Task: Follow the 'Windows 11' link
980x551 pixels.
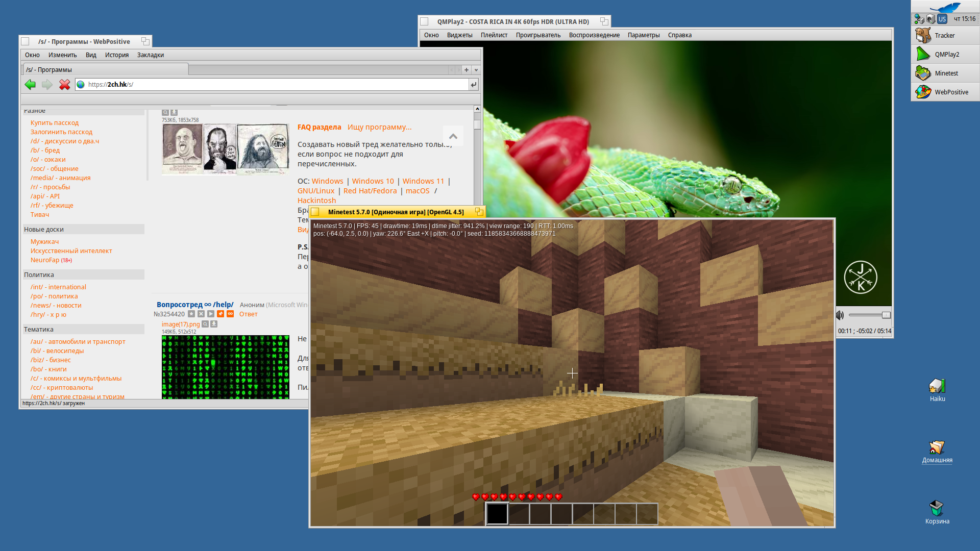Action: tap(423, 181)
